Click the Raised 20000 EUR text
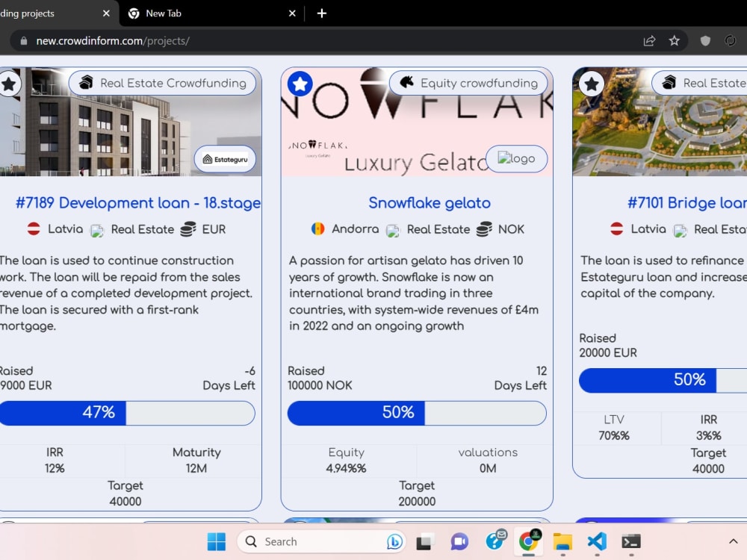This screenshot has height=560, width=747. click(x=608, y=345)
